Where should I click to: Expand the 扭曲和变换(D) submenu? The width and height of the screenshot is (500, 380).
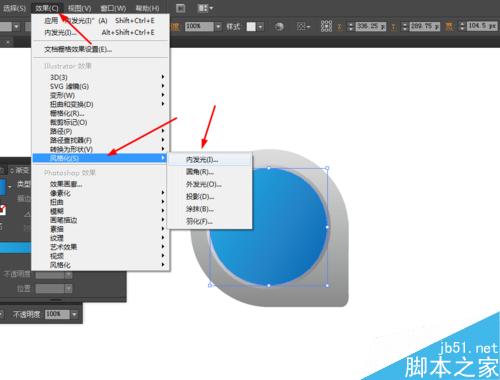pos(100,104)
